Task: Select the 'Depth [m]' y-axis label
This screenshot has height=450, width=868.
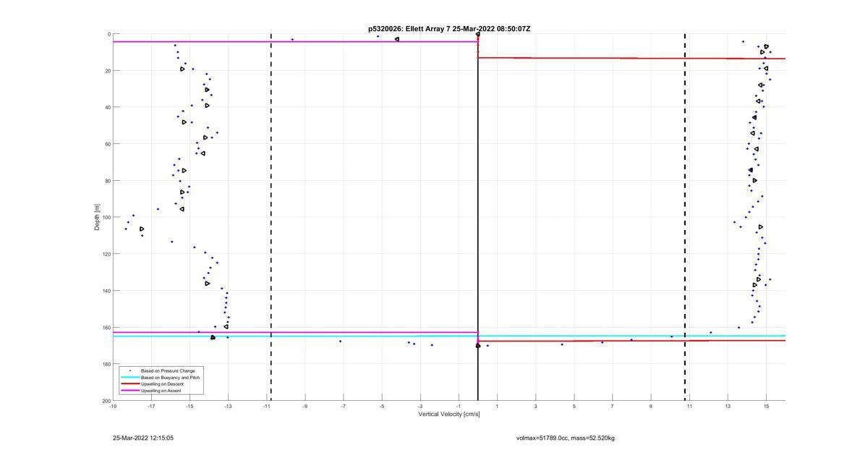Action: coord(97,217)
